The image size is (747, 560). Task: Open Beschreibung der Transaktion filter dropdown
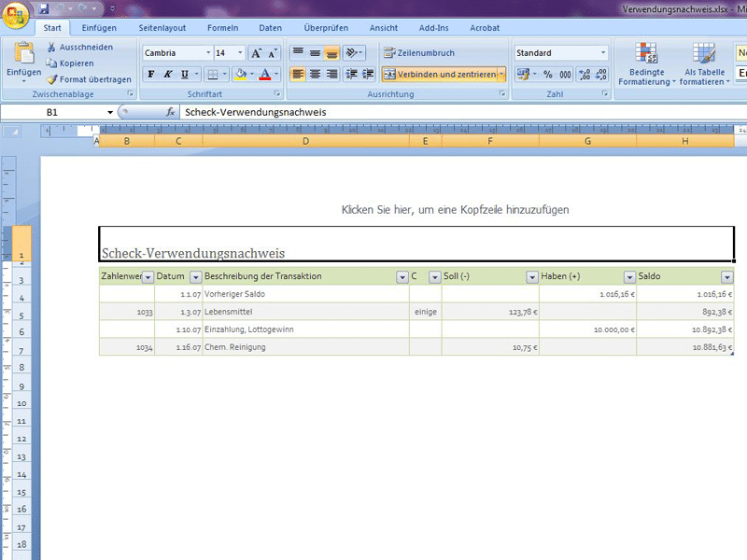(402, 277)
